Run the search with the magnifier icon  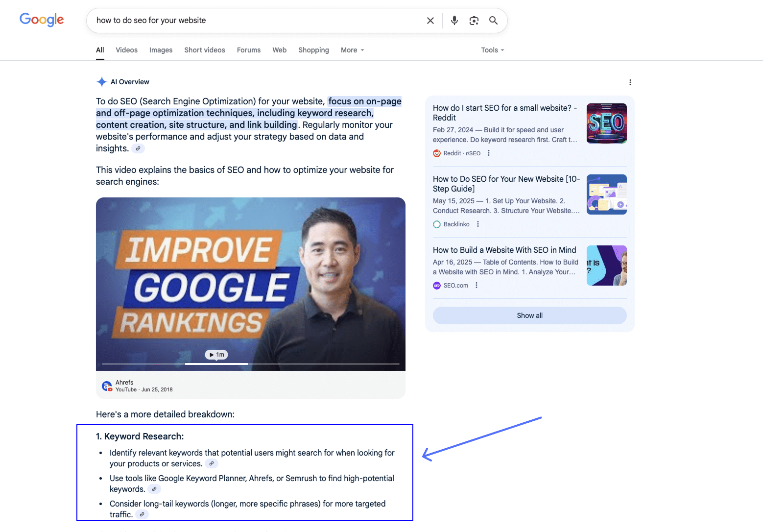pyautogui.click(x=493, y=21)
